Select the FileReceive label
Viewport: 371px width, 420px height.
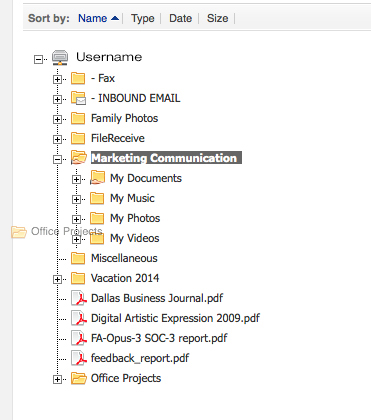(118, 138)
